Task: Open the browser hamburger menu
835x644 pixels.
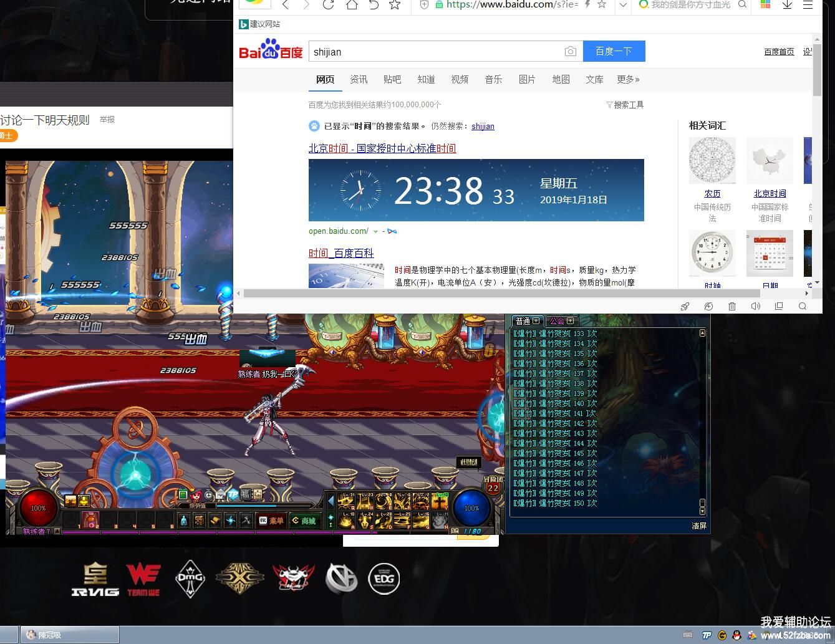Action: 808,4
